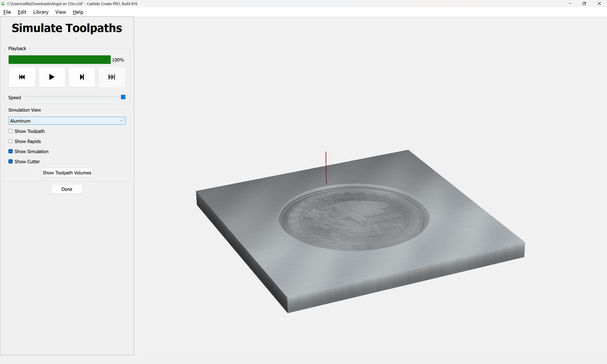Enable the Show Rapids checkbox

coord(10,141)
